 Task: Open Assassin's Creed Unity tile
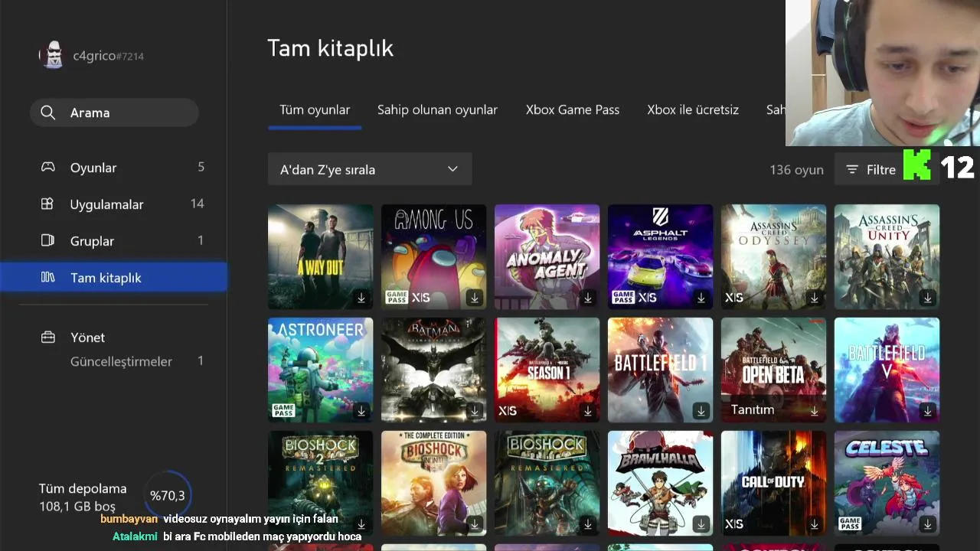[887, 256]
